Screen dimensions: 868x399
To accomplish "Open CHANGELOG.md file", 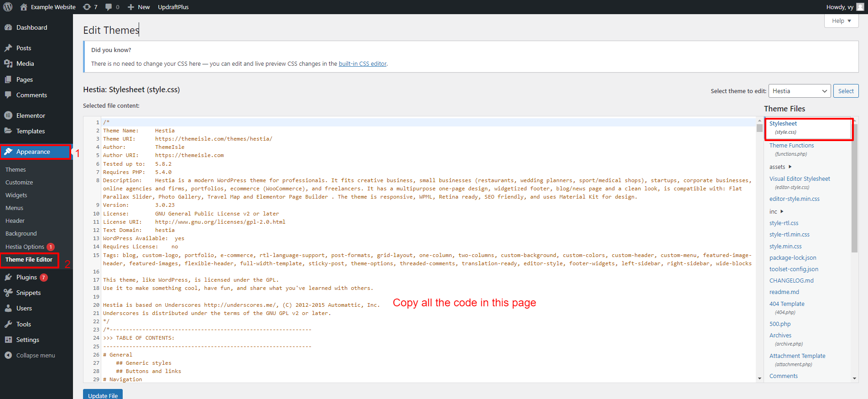I will (791, 280).
